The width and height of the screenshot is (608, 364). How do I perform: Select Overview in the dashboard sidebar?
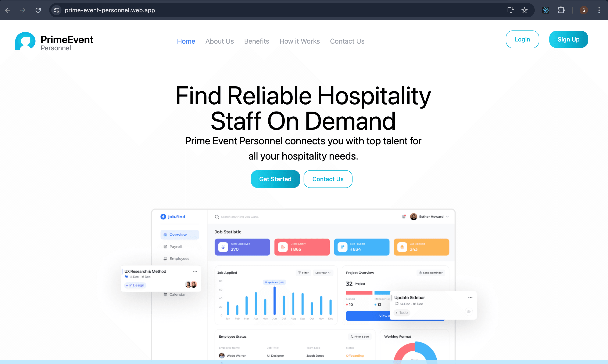[x=180, y=234]
